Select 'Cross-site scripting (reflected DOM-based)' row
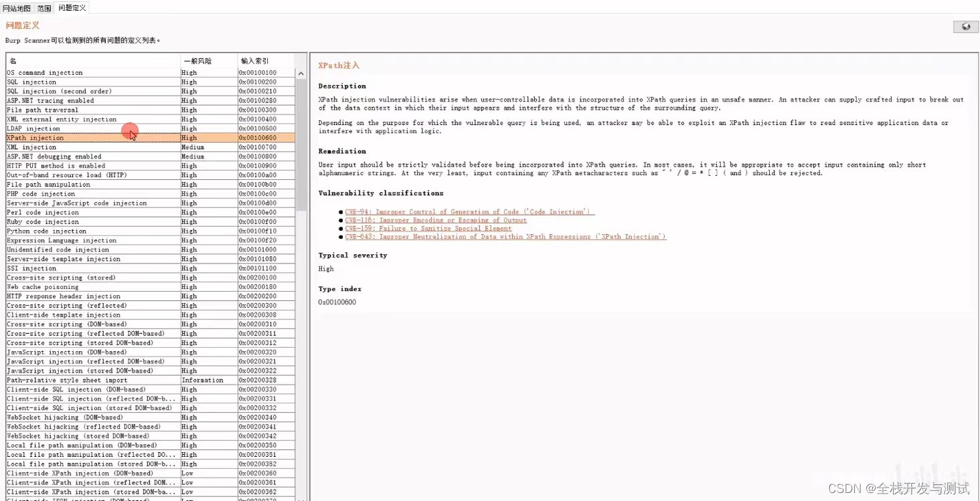This screenshot has height=501, width=980. pos(151,334)
